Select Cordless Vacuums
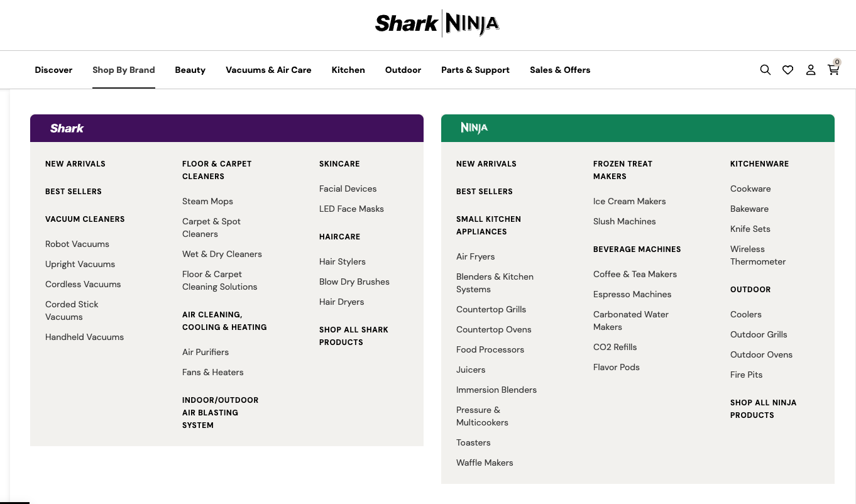 pyautogui.click(x=83, y=284)
